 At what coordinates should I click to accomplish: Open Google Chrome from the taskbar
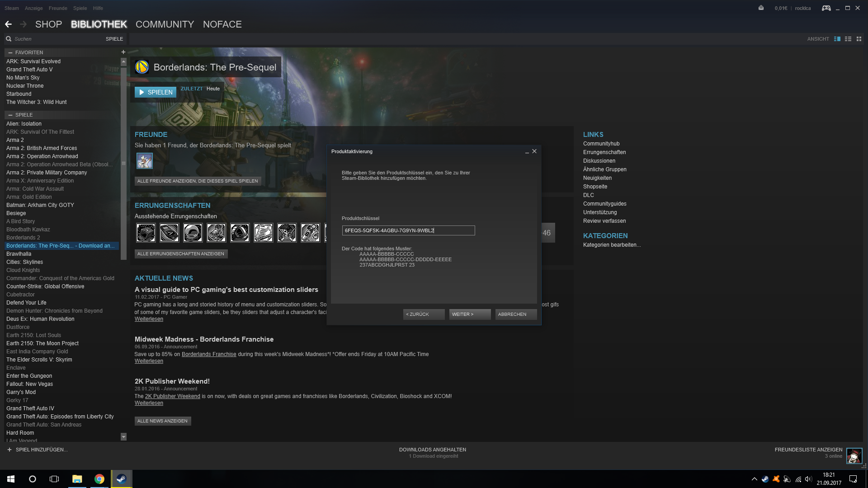coord(99,479)
